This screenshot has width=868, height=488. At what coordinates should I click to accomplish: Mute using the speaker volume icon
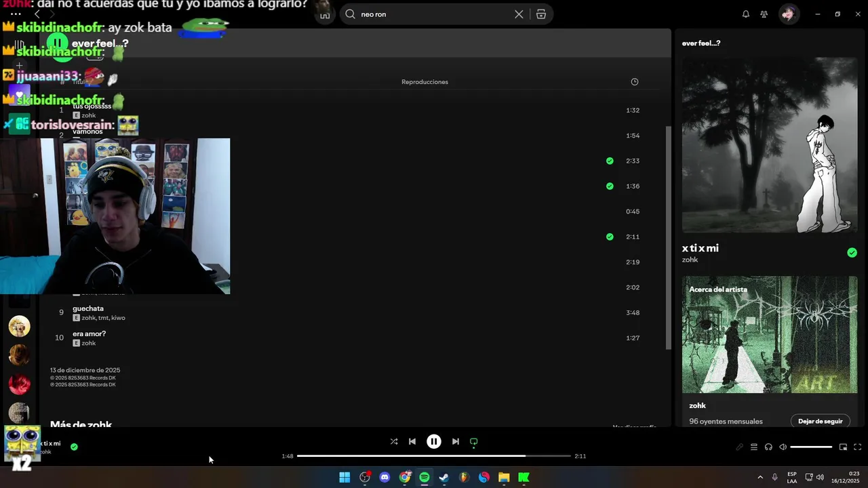tap(783, 447)
